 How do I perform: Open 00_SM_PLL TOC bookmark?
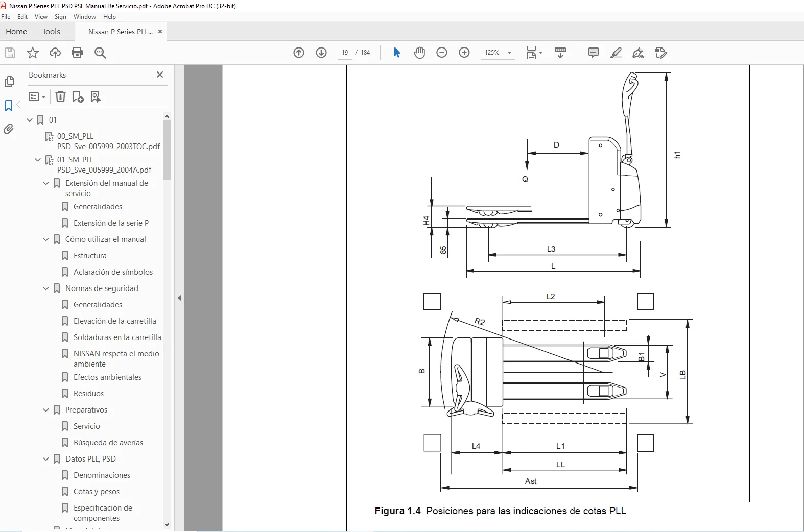(108, 141)
